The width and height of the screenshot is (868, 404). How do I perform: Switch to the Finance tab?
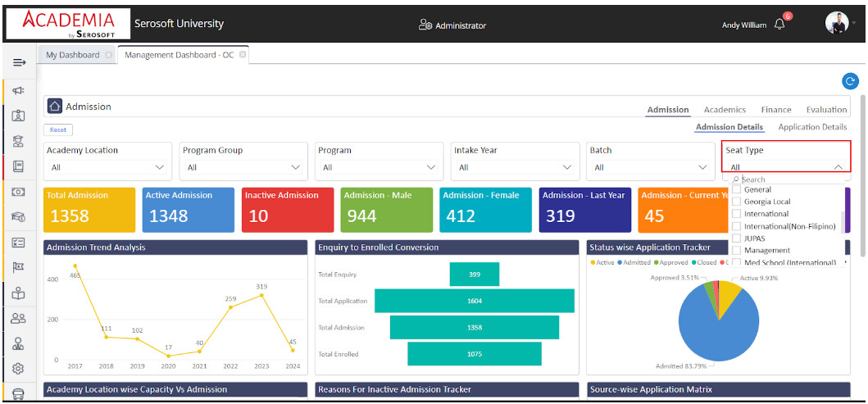775,110
